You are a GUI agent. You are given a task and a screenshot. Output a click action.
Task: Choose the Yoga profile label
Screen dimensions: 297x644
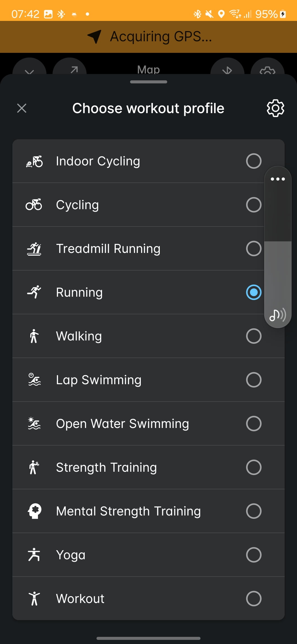tap(71, 555)
